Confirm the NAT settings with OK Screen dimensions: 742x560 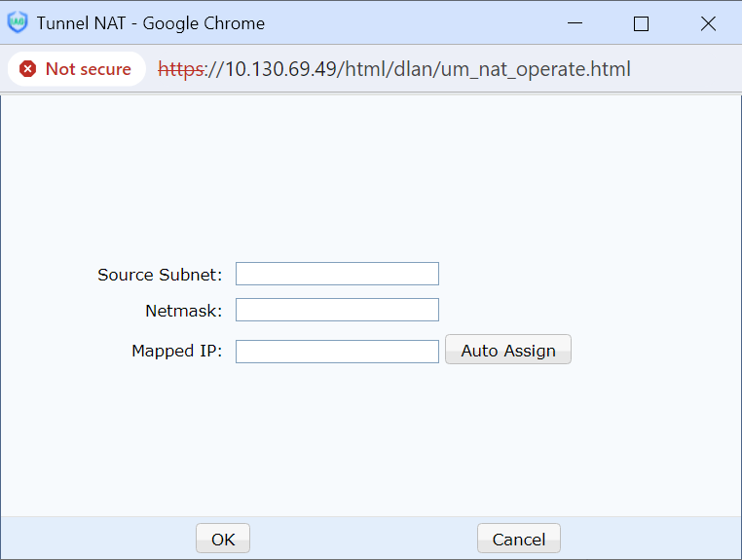click(223, 539)
